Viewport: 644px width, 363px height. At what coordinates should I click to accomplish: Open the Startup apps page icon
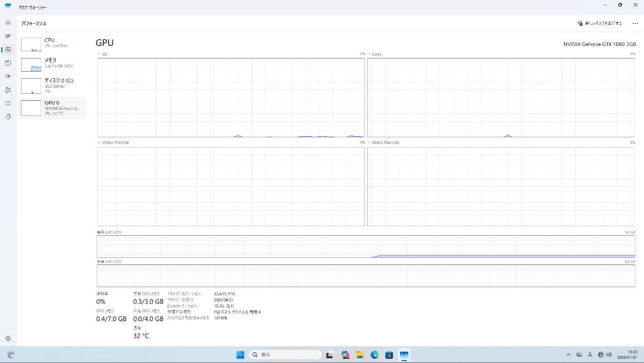8,76
